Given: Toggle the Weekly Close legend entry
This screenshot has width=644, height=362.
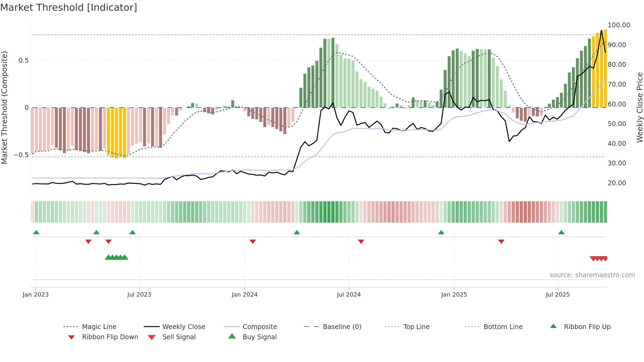Looking at the screenshot, I should 174,327.
